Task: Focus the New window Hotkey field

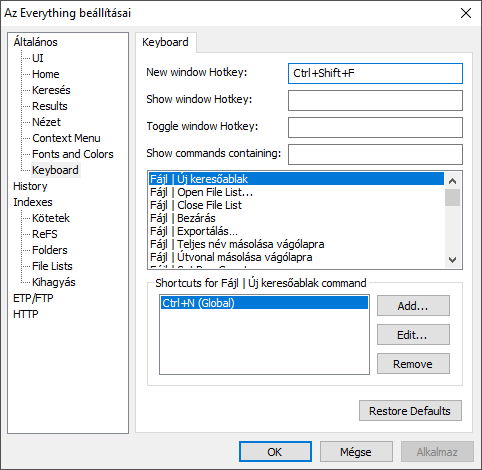Action: (x=375, y=73)
